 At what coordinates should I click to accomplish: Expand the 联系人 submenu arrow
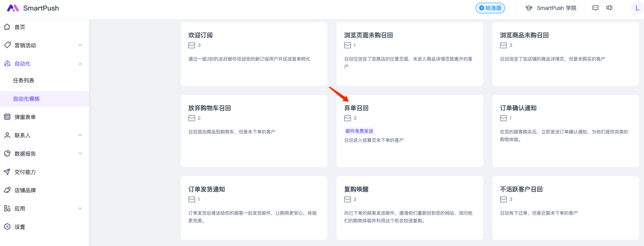(x=80, y=135)
